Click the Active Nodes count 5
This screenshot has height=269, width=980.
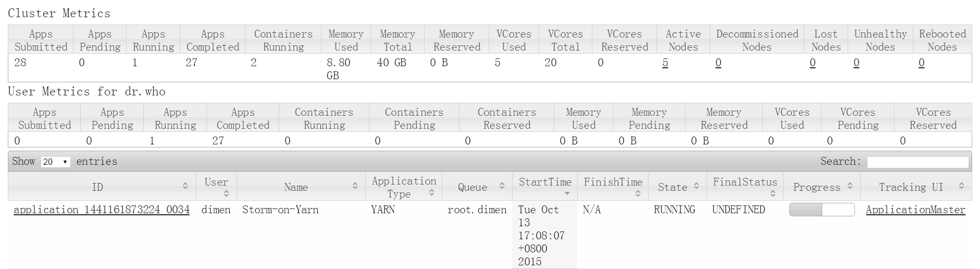pyautogui.click(x=665, y=63)
